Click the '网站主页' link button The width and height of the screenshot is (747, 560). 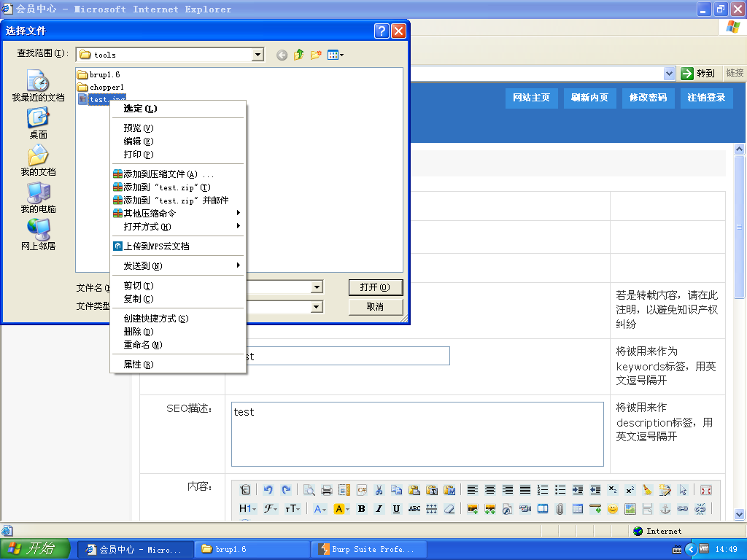tap(531, 98)
